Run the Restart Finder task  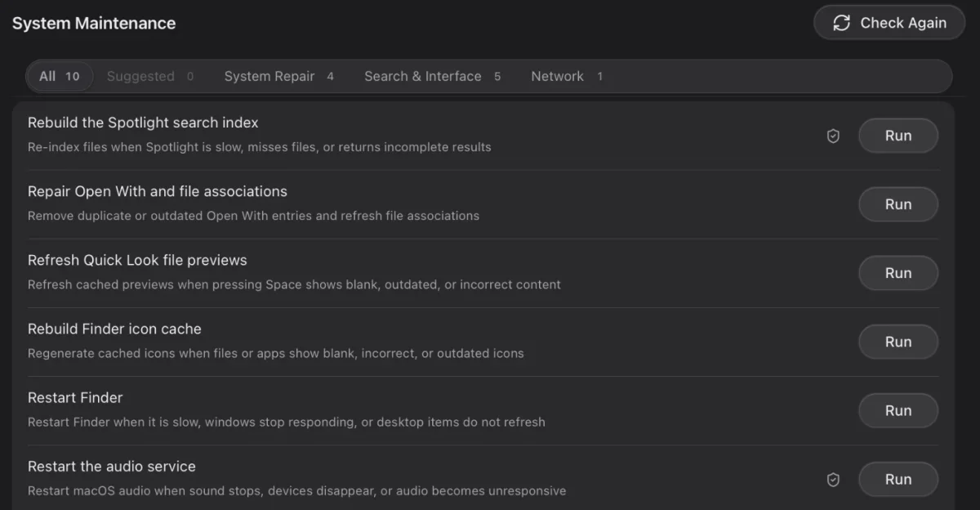click(898, 410)
